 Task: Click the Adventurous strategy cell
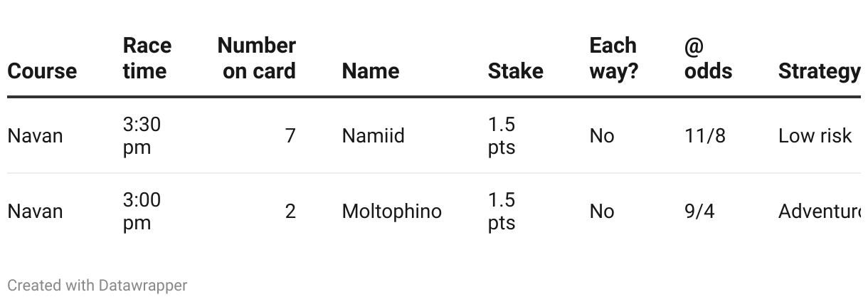pyautogui.click(x=820, y=212)
